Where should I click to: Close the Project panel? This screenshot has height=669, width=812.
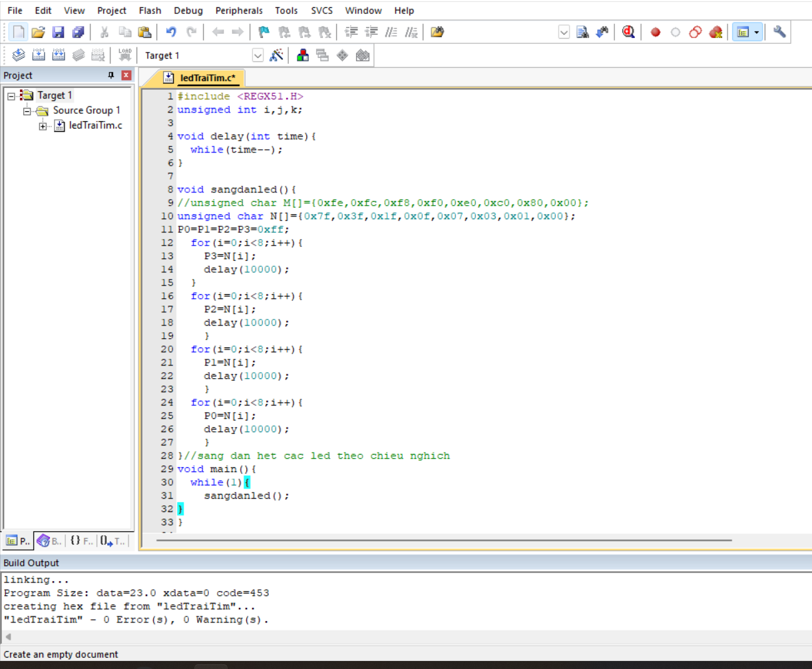126,75
